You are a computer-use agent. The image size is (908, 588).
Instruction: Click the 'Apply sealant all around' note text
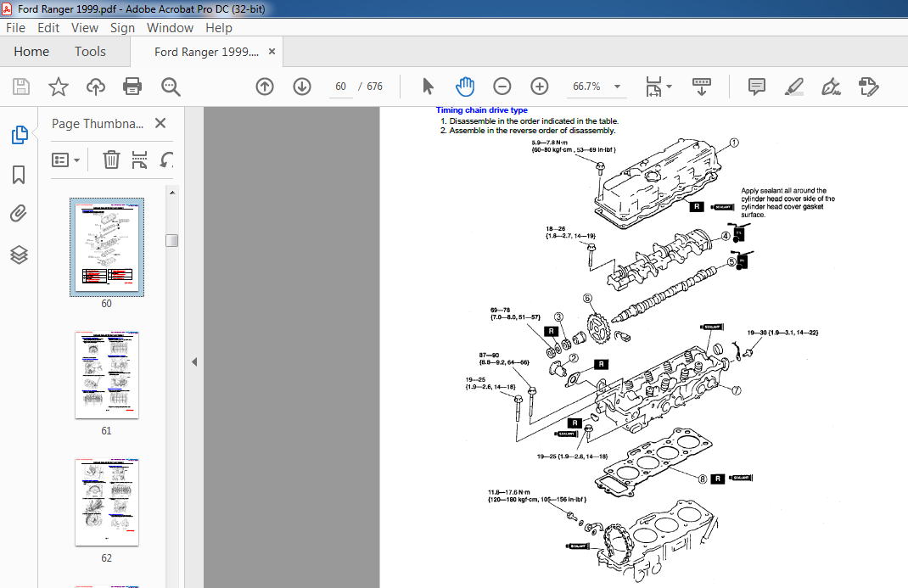tap(787, 203)
